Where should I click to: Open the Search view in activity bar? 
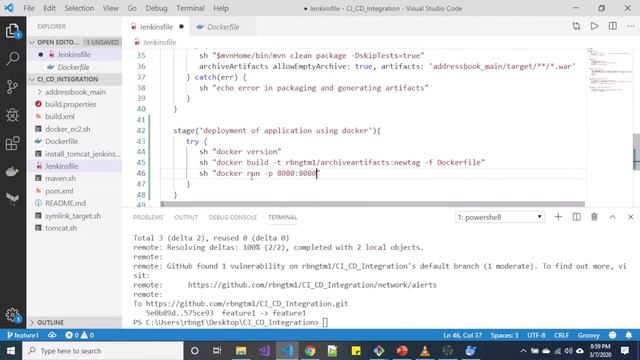[x=13, y=58]
